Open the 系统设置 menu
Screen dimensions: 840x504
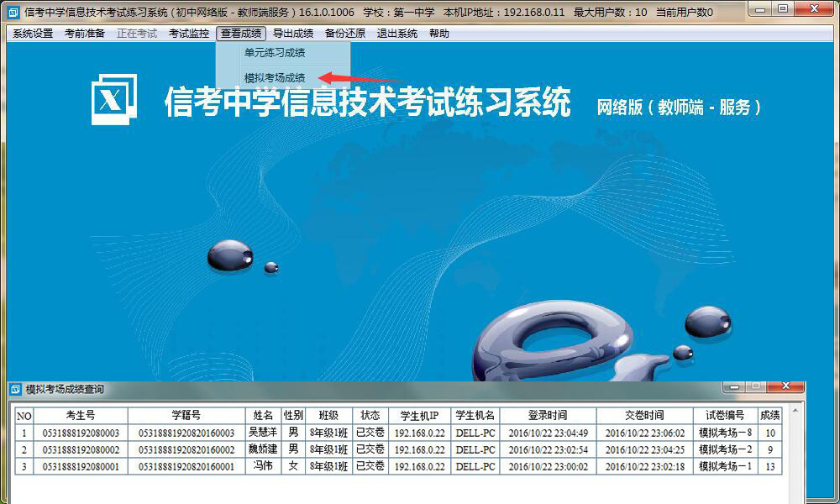pos(33,34)
